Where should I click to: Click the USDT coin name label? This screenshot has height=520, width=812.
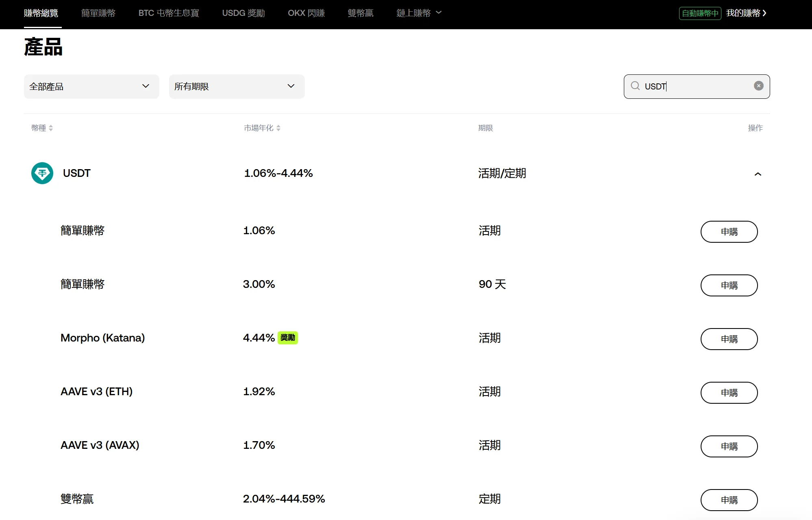77,173
